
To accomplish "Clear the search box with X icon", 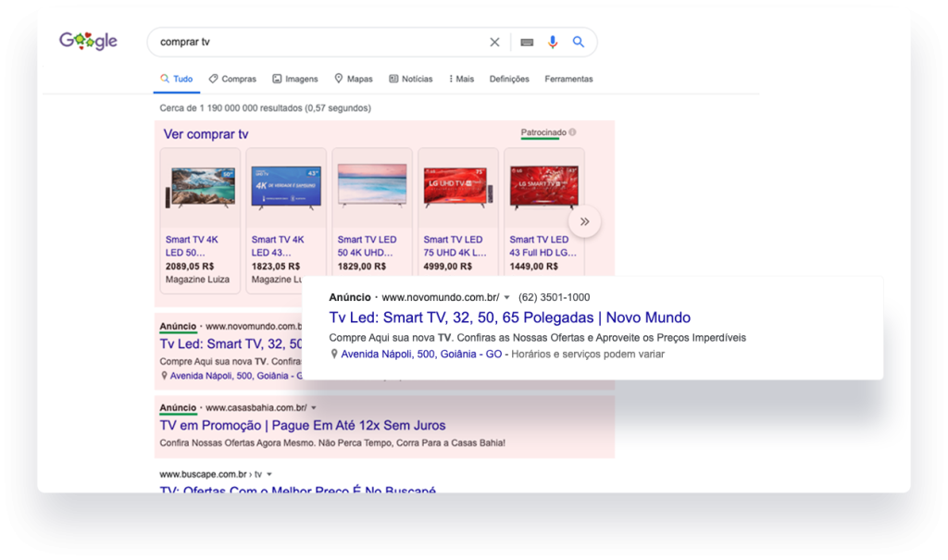I will 494,42.
